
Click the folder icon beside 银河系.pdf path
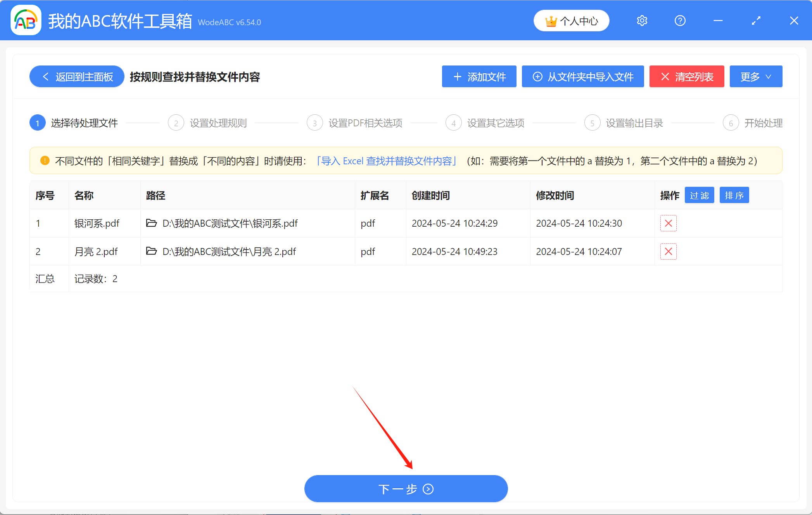152,223
